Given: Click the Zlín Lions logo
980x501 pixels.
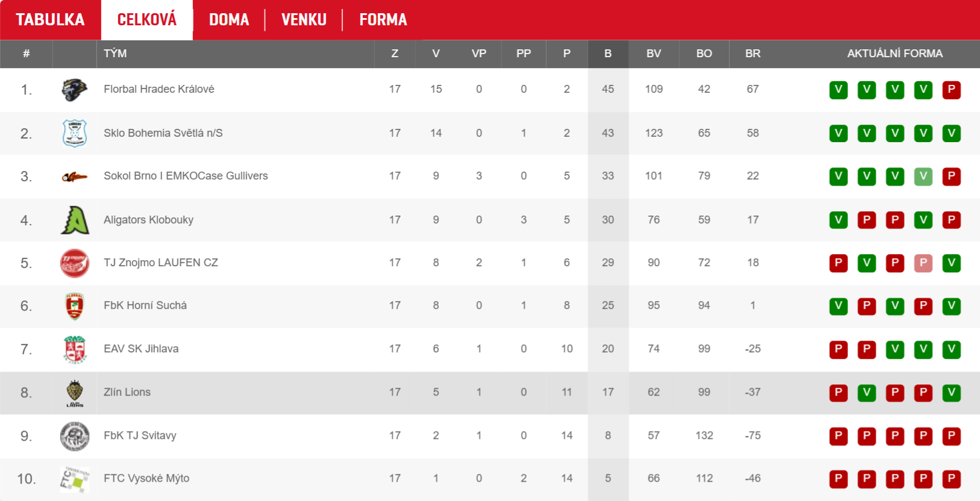Looking at the screenshot, I should point(75,393).
